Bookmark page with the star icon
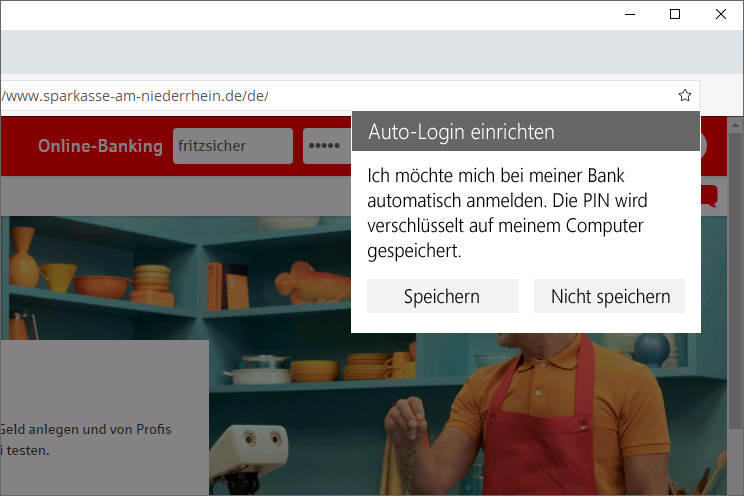The height and width of the screenshot is (496, 744). point(685,95)
